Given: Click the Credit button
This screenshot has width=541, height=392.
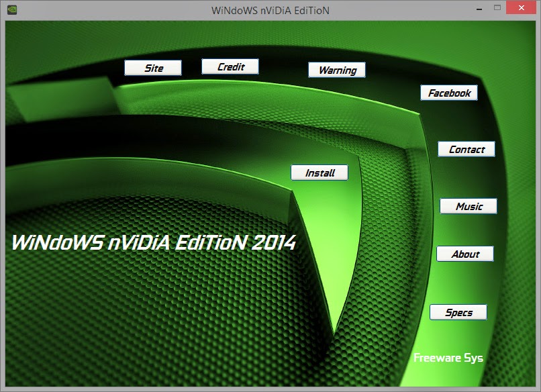Looking at the screenshot, I should pyautogui.click(x=230, y=66).
